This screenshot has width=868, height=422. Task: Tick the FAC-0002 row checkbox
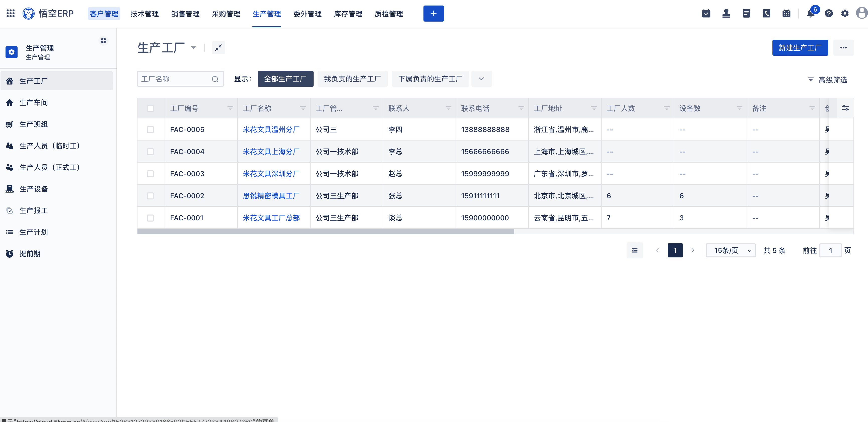pyautogui.click(x=150, y=196)
